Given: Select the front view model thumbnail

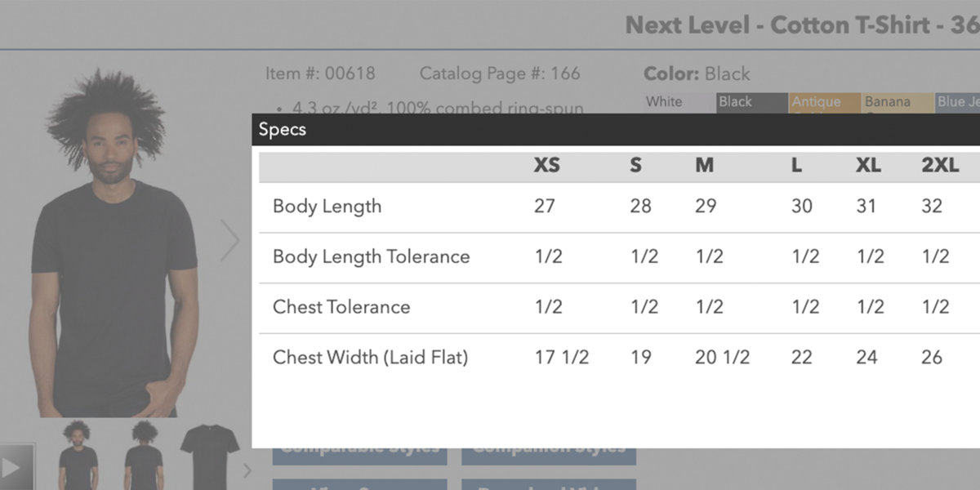Looking at the screenshot, I should (78, 456).
